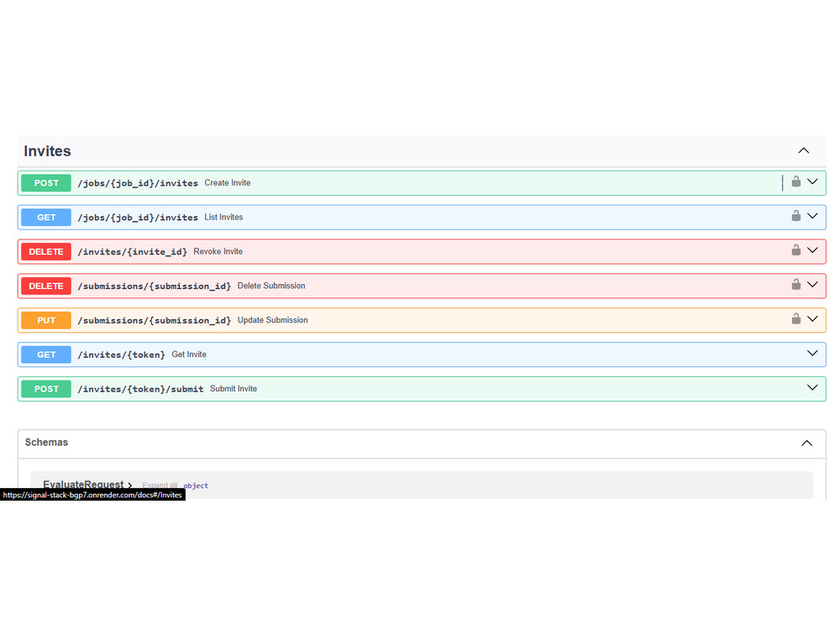Click the DELETE badge for Delete Submission
The image size is (840, 630).
[46, 286]
